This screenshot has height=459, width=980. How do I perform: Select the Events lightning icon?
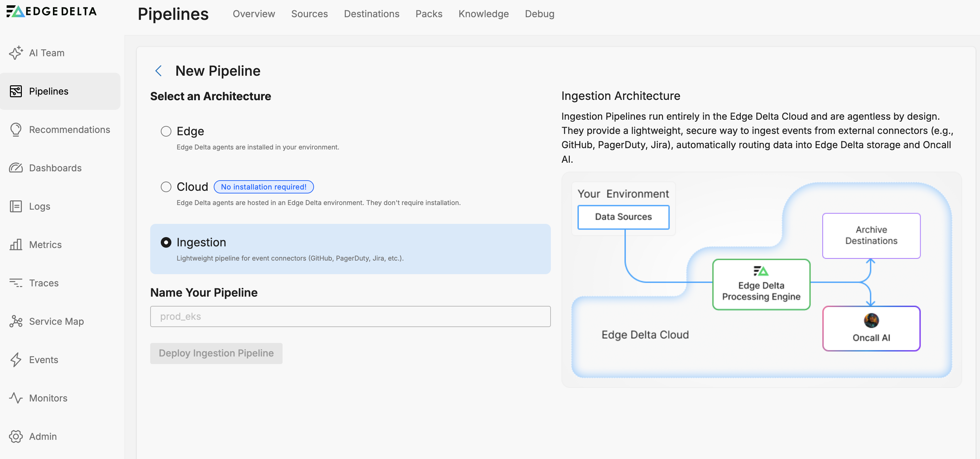pos(16,360)
